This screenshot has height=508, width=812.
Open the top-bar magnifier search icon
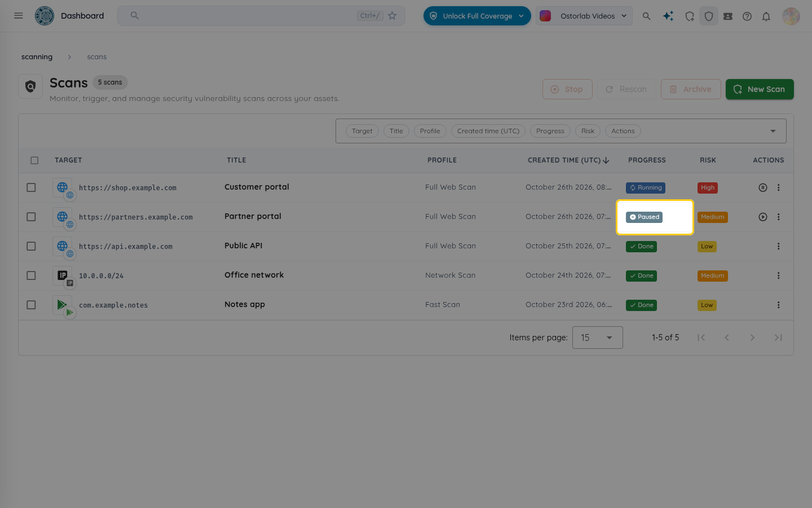pyautogui.click(x=647, y=16)
